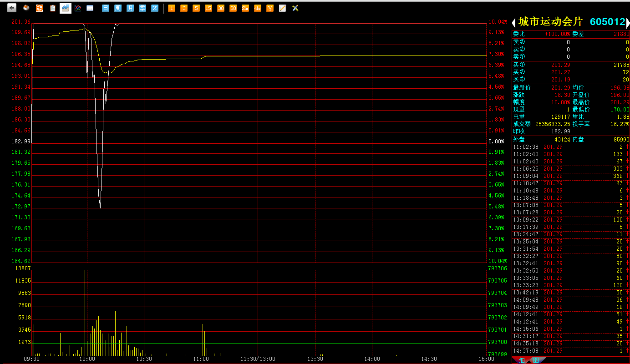630x364 pixels.
Task: Select the tick row at 11:09:04
Action: (x=571, y=176)
